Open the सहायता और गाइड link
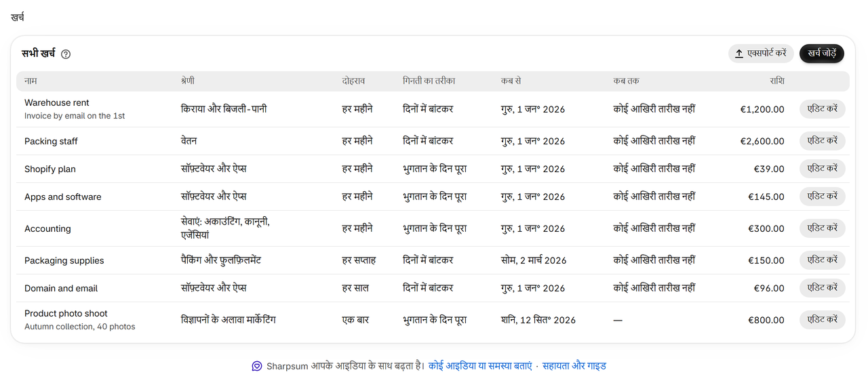 click(x=574, y=366)
